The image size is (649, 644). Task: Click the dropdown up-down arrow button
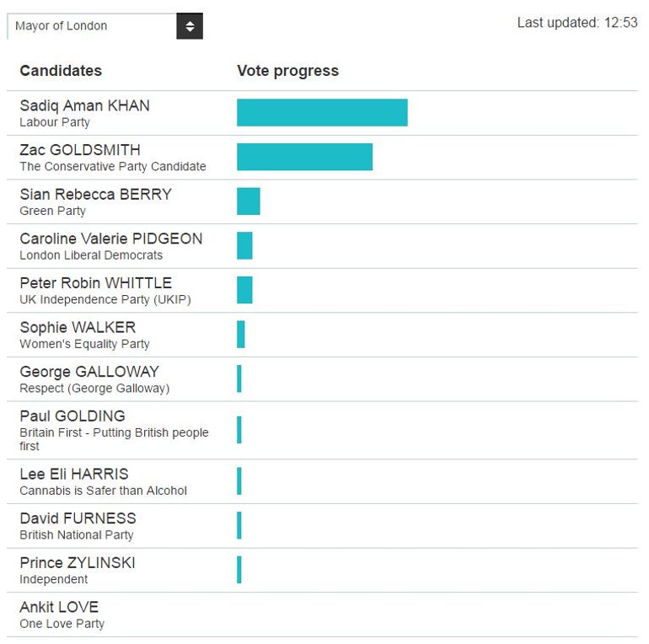190,26
